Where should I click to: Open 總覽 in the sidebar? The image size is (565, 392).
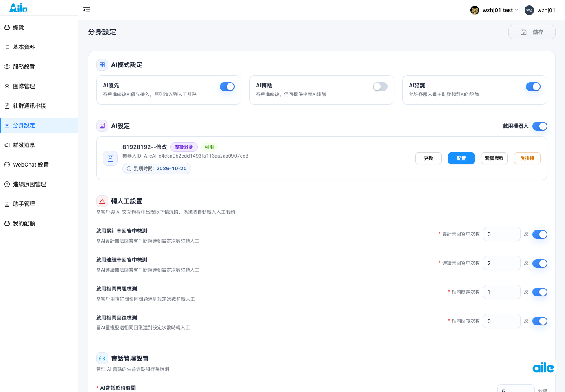[39, 27]
